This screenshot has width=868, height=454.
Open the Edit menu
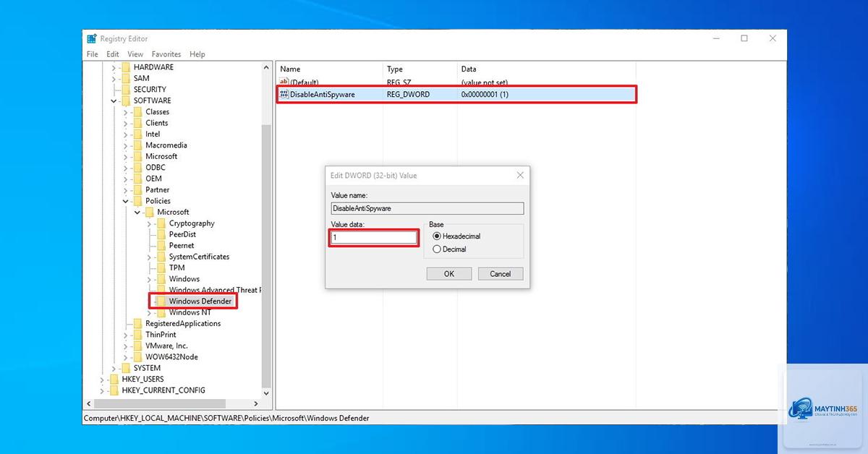click(x=113, y=54)
